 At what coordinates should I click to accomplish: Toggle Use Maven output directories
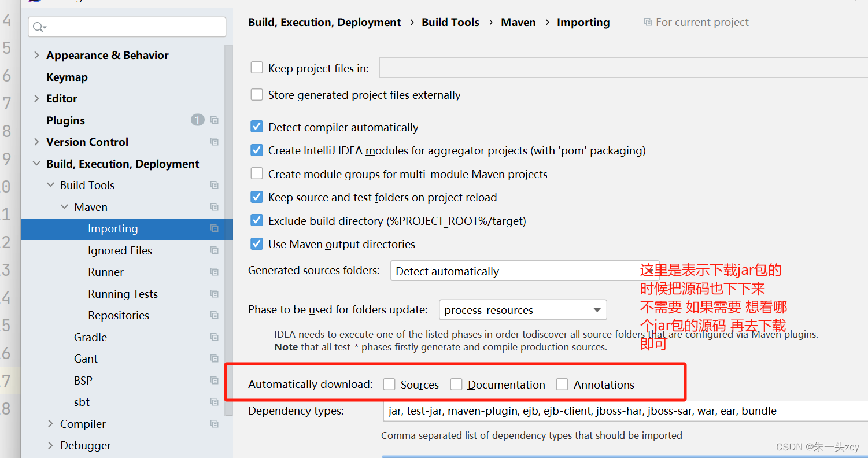coord(257,244)
